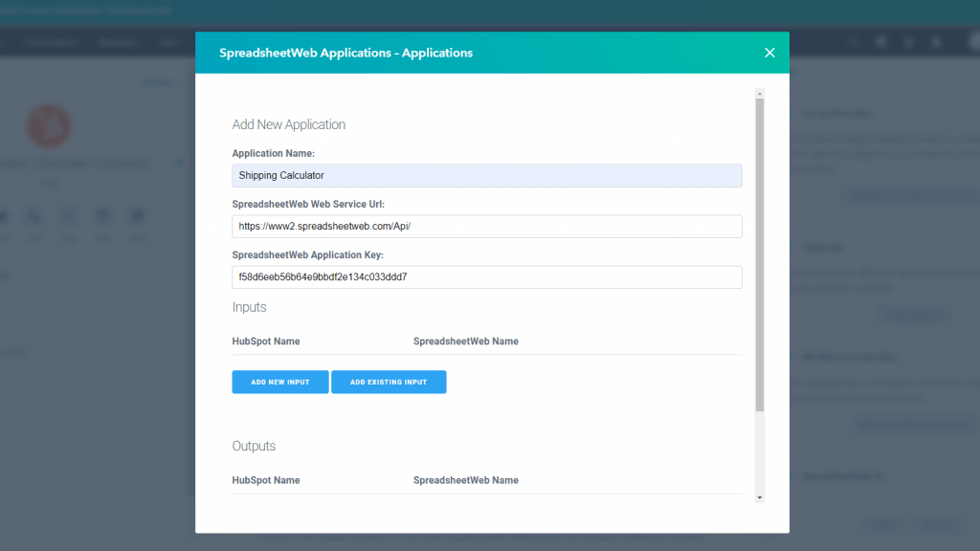This screenshot has height=551, width=980.
Task: Open the Contacts menu
Action: pos(50,42)
